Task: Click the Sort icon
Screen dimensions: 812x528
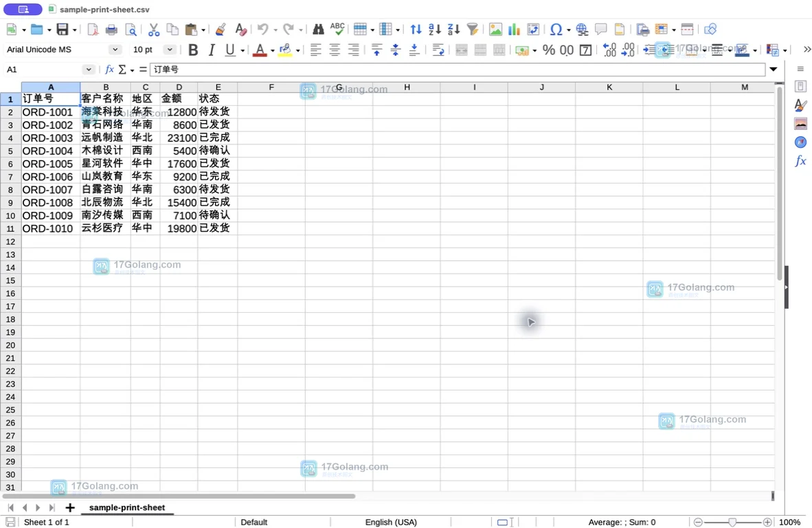Action: click(416, 30)
